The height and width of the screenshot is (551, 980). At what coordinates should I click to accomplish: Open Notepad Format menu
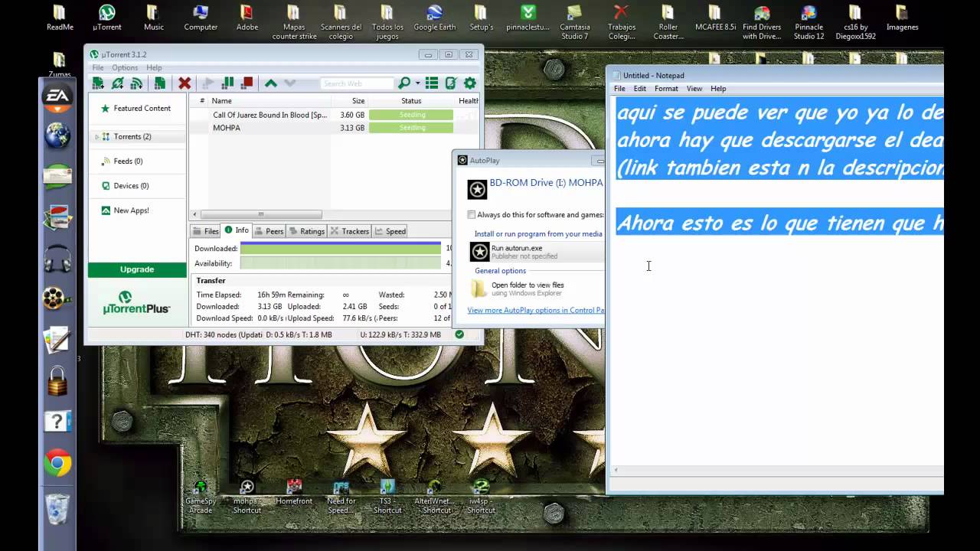(666, 89)
